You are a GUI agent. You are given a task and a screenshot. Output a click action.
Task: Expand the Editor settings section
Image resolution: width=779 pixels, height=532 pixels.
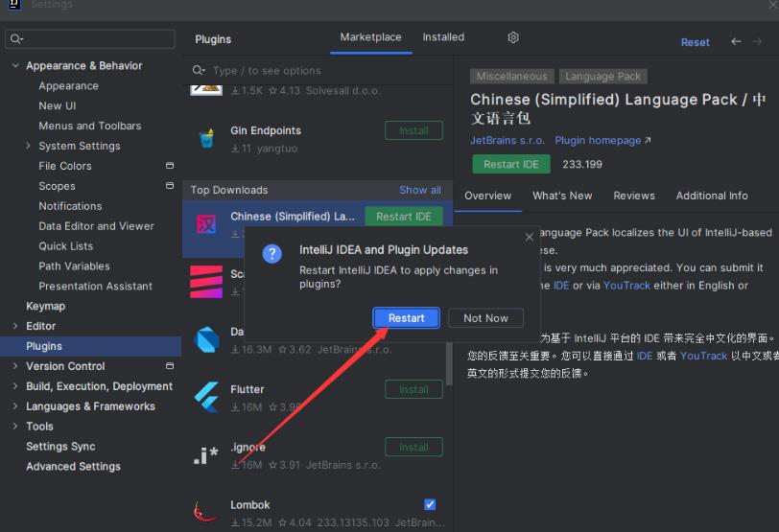tap(15, 326)
